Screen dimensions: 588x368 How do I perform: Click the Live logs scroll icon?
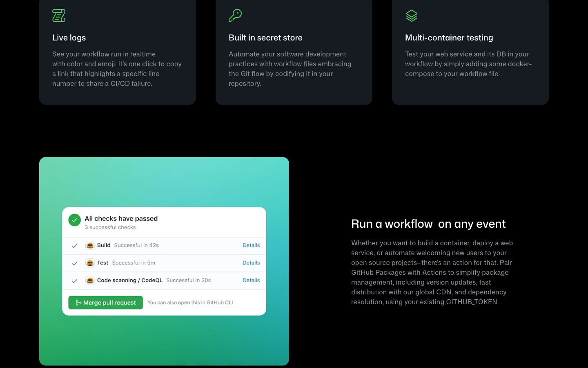59,16
